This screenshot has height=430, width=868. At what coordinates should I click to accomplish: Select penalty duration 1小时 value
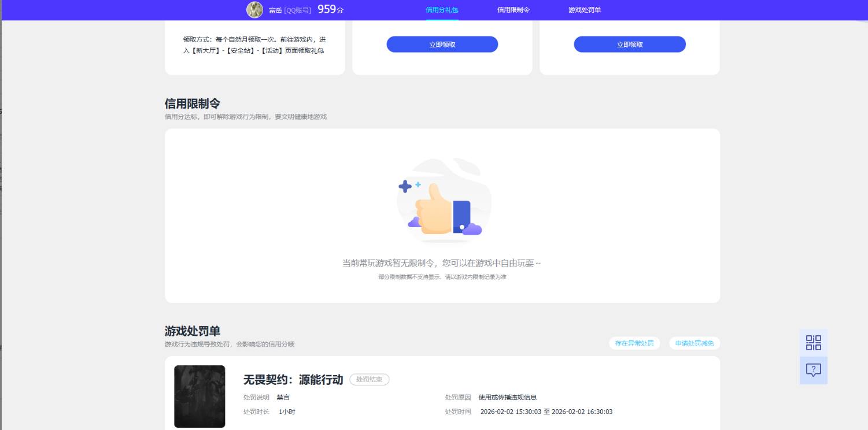point(287,412)
